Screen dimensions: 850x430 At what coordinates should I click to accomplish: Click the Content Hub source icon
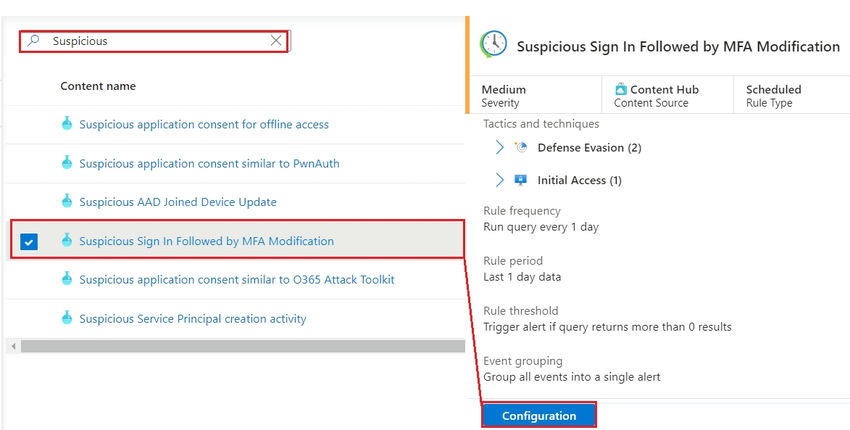[621, 89]
